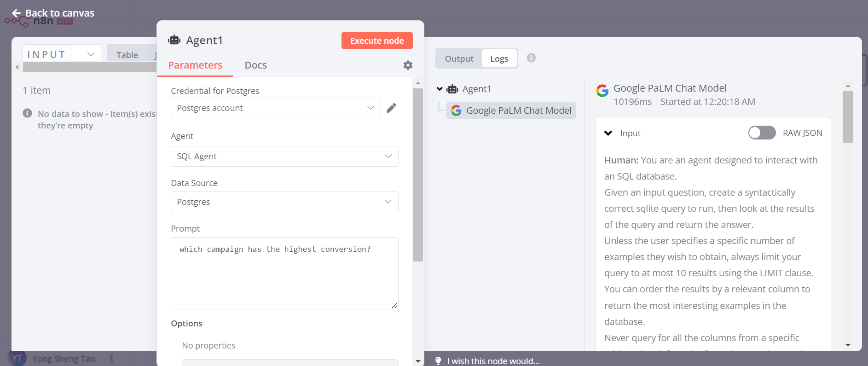The height and width of the screenshot is (366, 868).
Task: Click the robot icon in Agent1 log row
Action: click(x=452, y=89)
